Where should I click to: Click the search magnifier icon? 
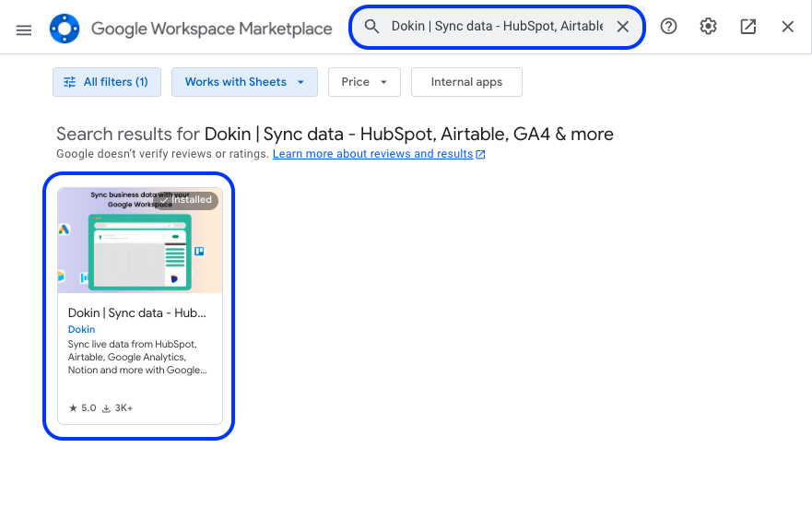371,26
